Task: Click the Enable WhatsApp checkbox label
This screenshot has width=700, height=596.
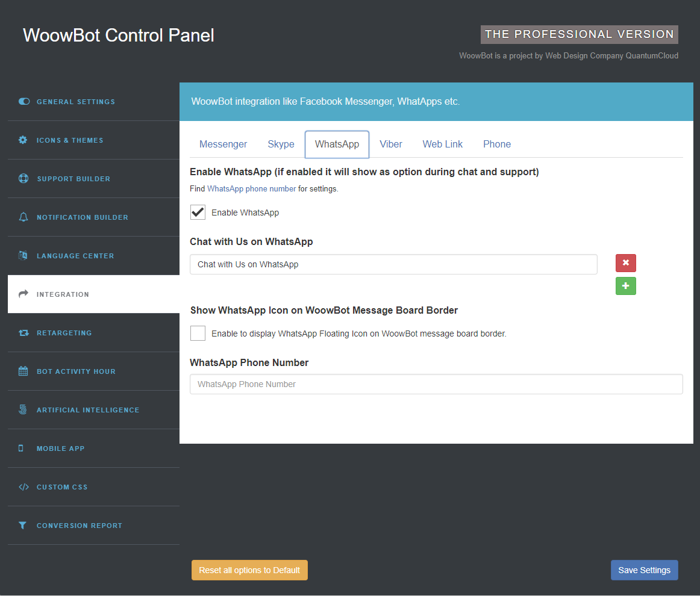Action: [245, 213]
